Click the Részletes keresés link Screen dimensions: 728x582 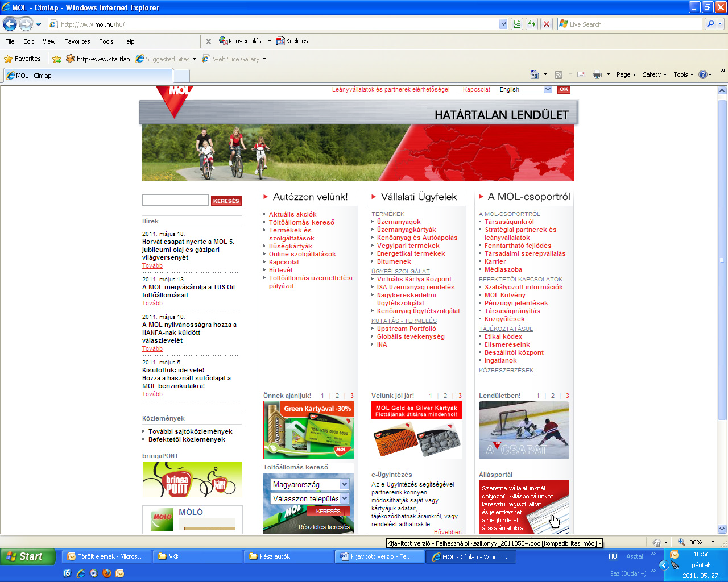tap(324, 527)
